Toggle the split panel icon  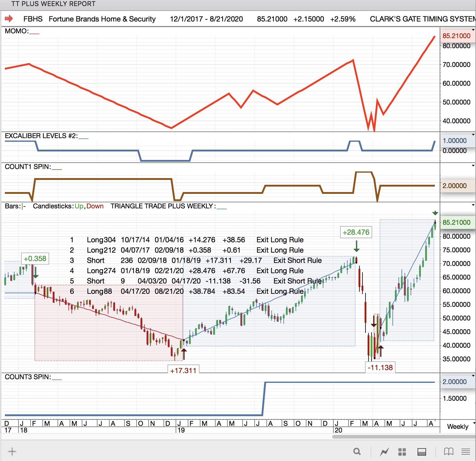coord(422,452)
